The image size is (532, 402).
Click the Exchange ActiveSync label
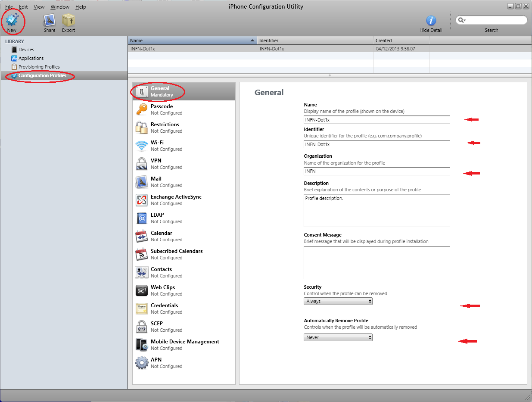(x=176, y=197)
